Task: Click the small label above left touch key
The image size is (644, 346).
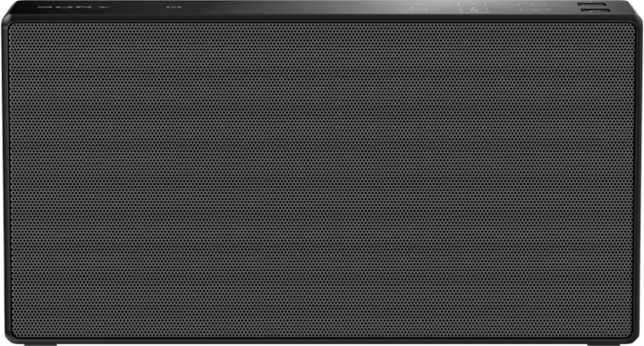Action: tap(412, 4)
